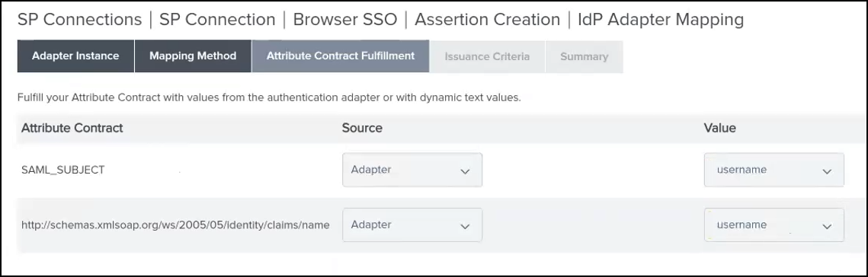868x277 pixels.
Task: Open the Source dropdown for SAML_SUBJECT
Action: (x=412, y=170)
